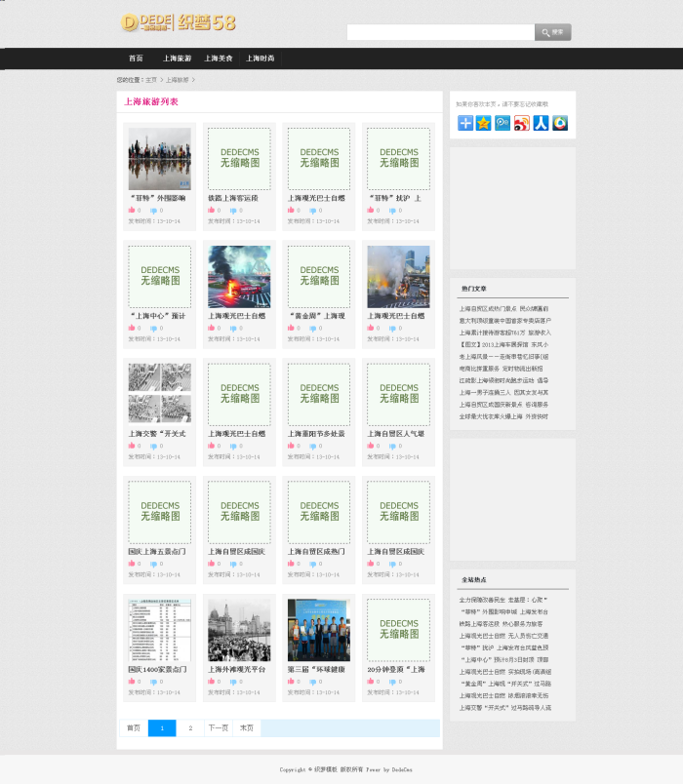Click the blue plus share icon
The height and width of the screenshot is (784, 683).
(x=465, y=123)
